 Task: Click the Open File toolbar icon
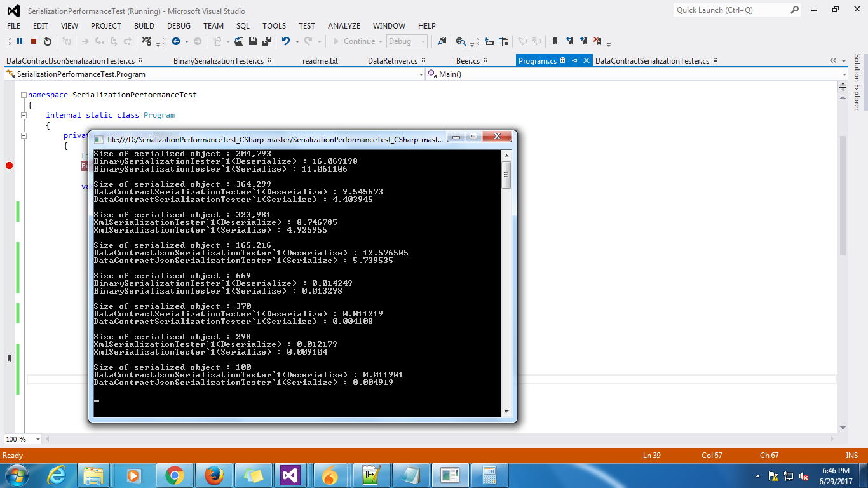coord(239,41)
